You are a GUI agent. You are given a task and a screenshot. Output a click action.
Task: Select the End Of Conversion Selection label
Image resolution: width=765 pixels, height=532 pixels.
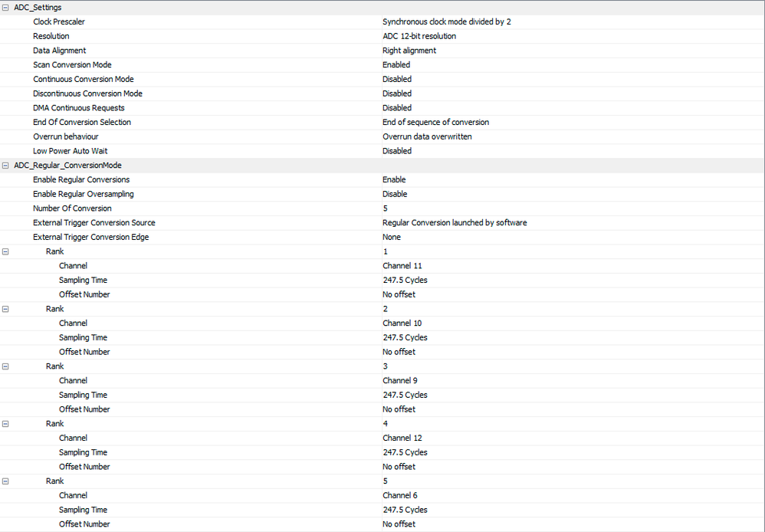[82, 122]
